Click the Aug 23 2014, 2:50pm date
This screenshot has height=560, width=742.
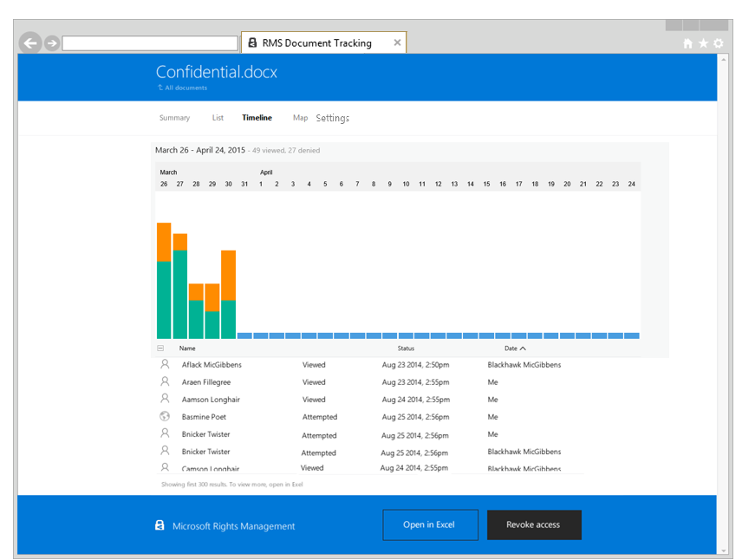point(415,364)
